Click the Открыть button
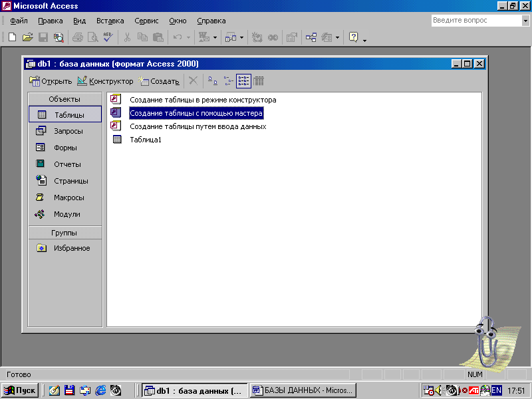This screenshot has width=532, height=399. (51, 81)
